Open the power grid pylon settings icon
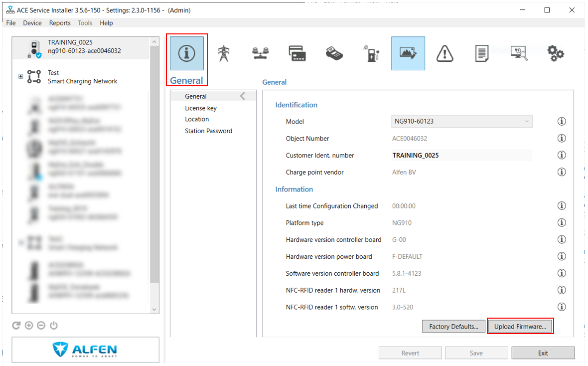588x366 pixels. point(224,53)
